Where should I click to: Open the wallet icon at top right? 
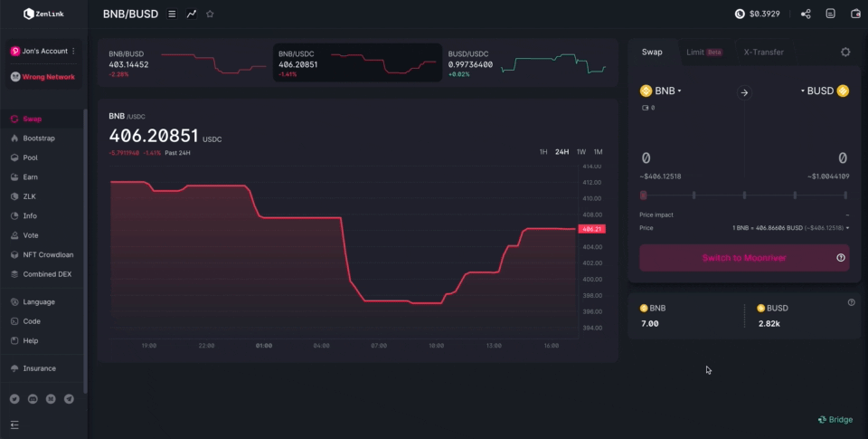point(855,14)
